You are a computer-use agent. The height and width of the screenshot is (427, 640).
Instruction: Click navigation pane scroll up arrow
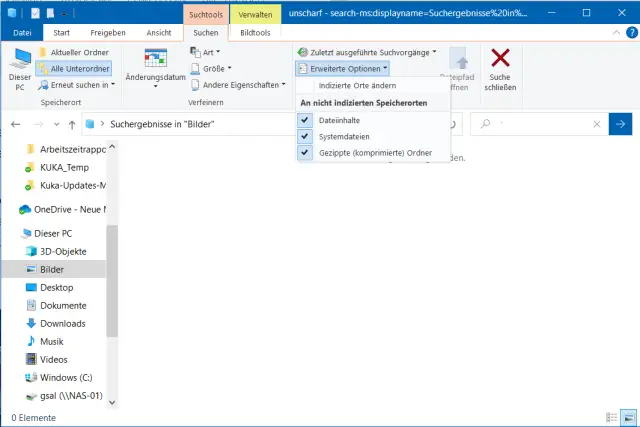tap(112, 147)
